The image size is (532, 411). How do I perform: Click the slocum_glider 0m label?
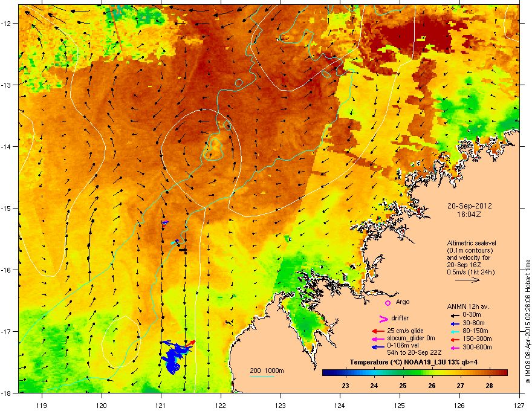click(411, 338)
